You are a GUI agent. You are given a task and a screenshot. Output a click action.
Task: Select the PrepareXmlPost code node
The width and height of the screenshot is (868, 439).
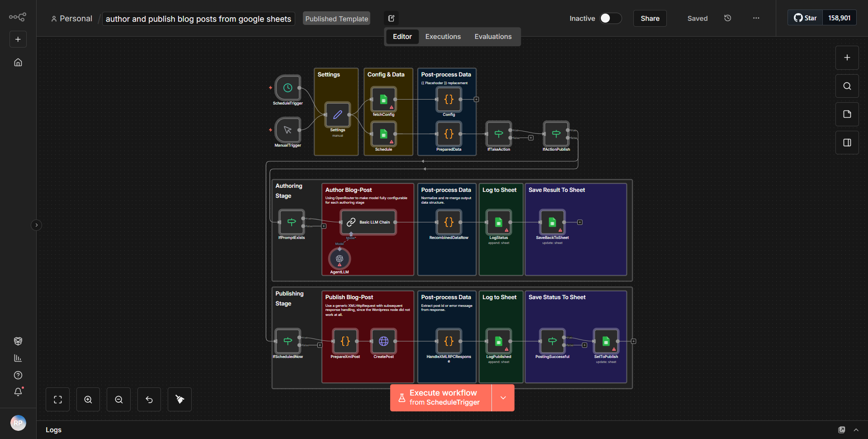345,341
